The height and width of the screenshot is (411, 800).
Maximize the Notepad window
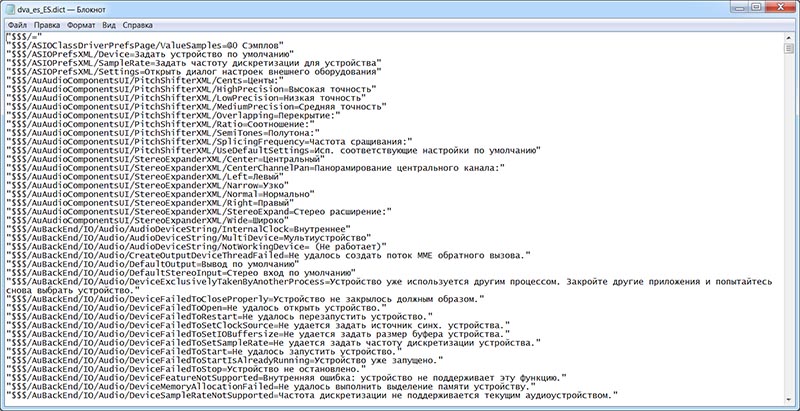tap(756, 7)
